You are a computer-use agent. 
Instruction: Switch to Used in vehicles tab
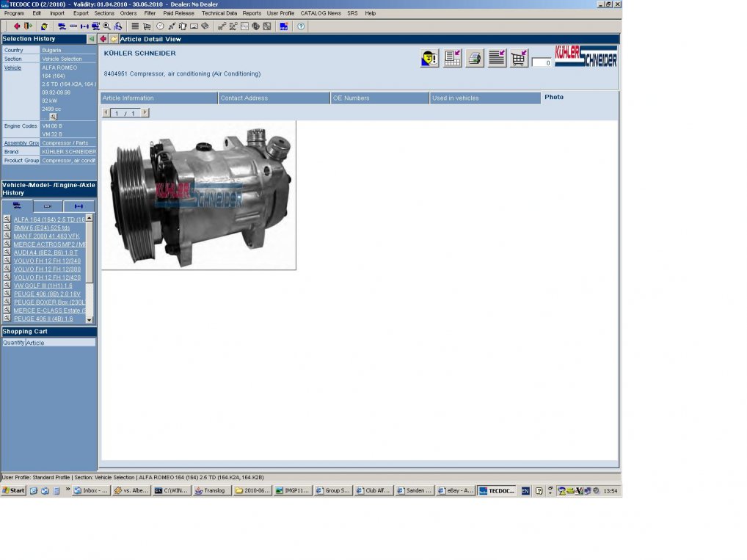[484, 98]
